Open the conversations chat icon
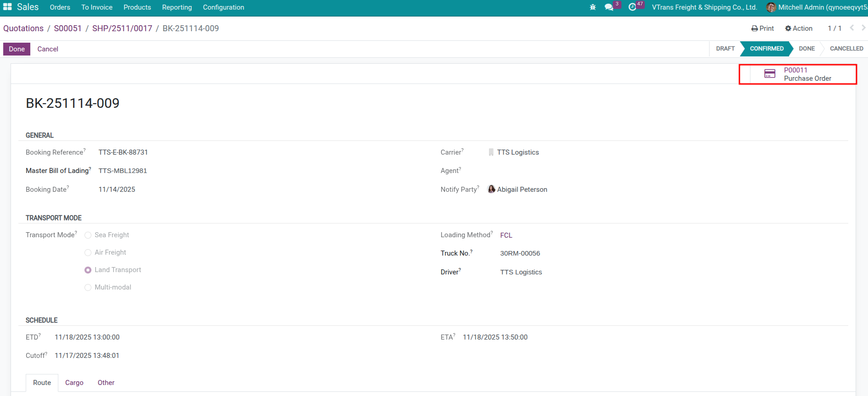Viewport: 868px width, 396px height. point(609,7)
